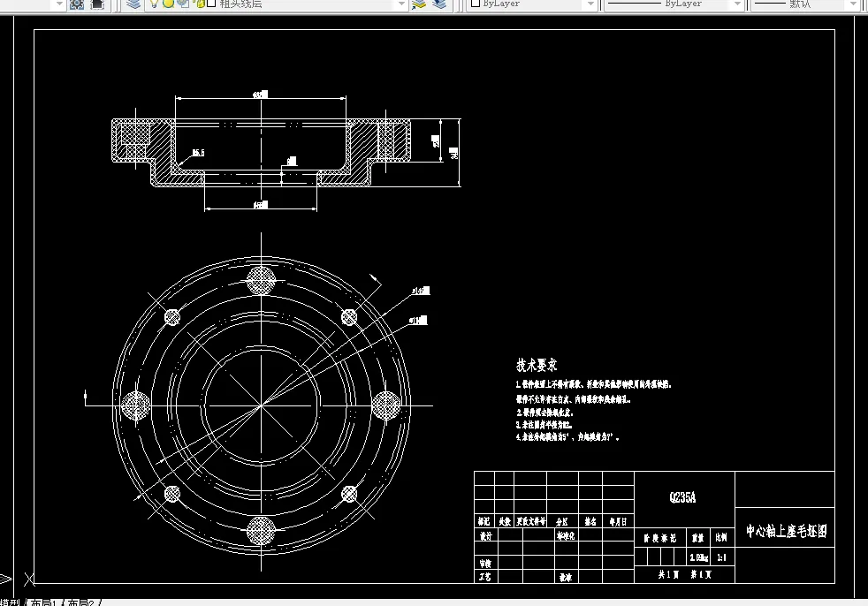
Task: Select the top hatched bolt hole in plan view
Action: (x=261, y=280)
